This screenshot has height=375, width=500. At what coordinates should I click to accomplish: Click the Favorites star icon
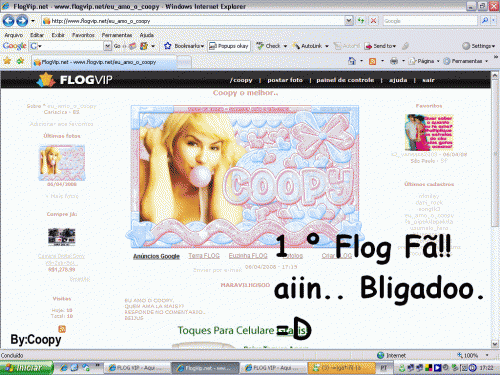7,61
